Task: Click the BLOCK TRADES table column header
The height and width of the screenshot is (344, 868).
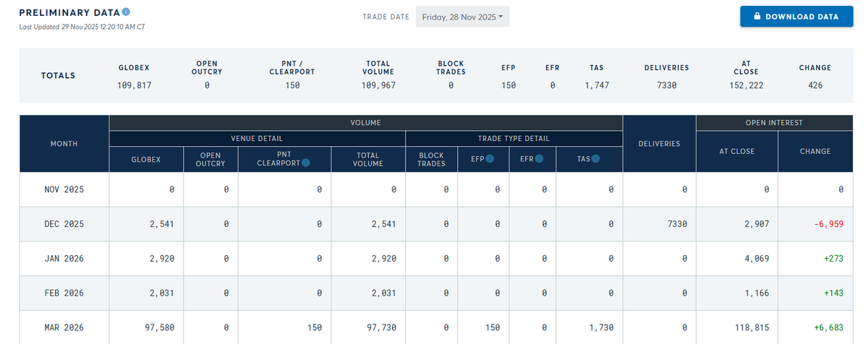Action: [x=431, y=159]
